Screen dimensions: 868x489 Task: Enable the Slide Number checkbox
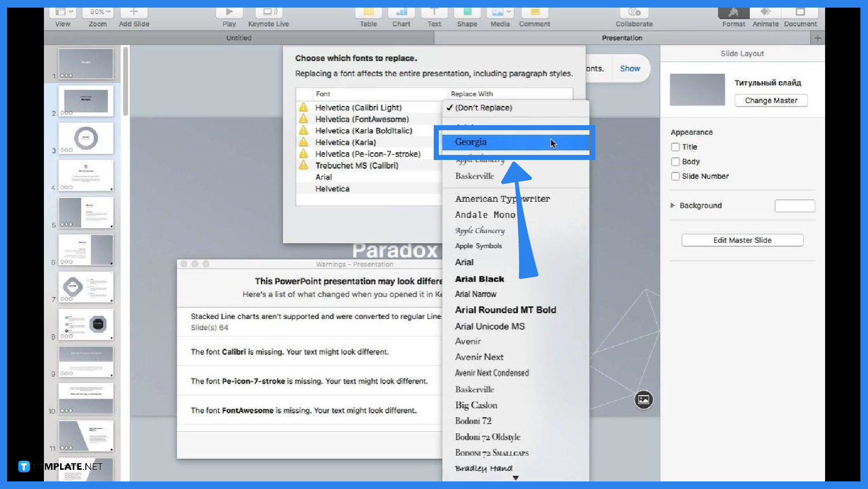pos(675,176)
